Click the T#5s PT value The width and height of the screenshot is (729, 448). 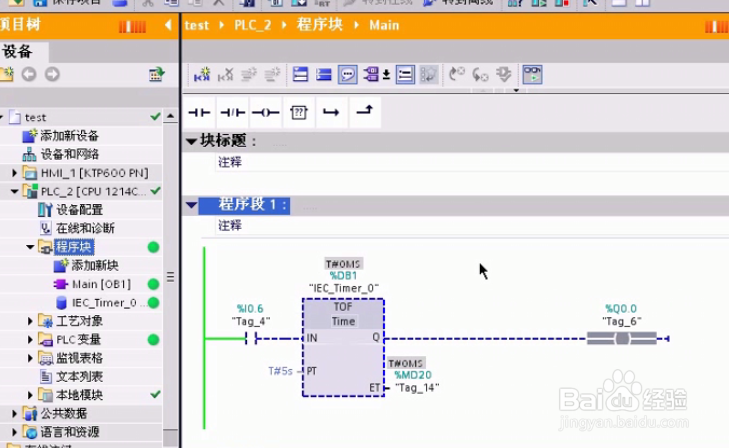280,371
